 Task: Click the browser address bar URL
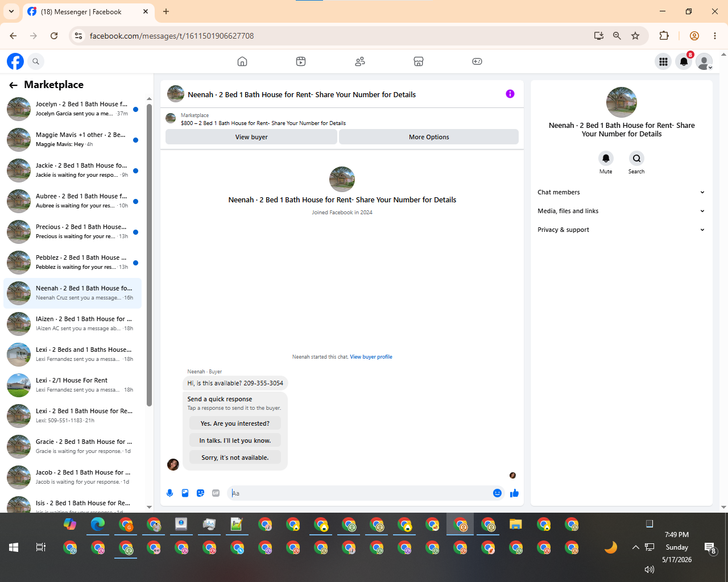pyautogui.click(x=172, y=36)
